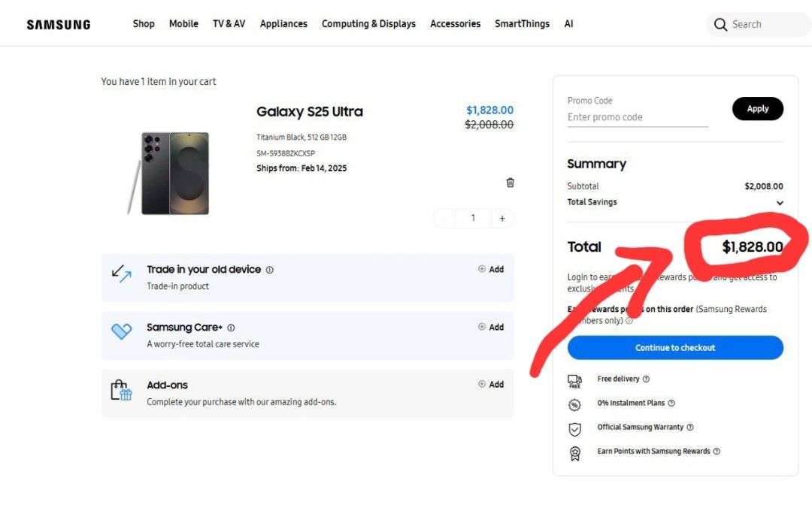The height and width of the screenshot is (520, 812).
Task: Add a trade-in device
Action: click(x=491, y=269)
